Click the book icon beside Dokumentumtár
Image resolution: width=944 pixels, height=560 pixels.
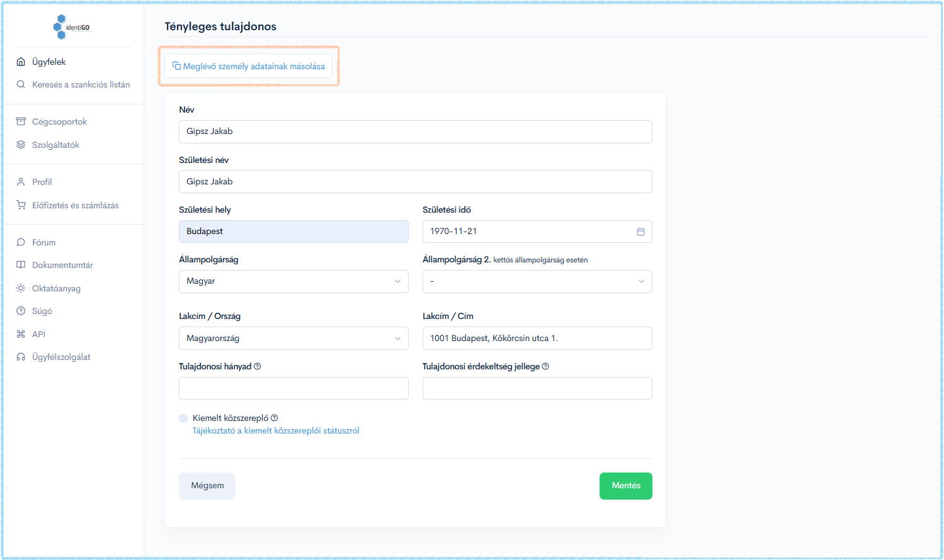21,265
